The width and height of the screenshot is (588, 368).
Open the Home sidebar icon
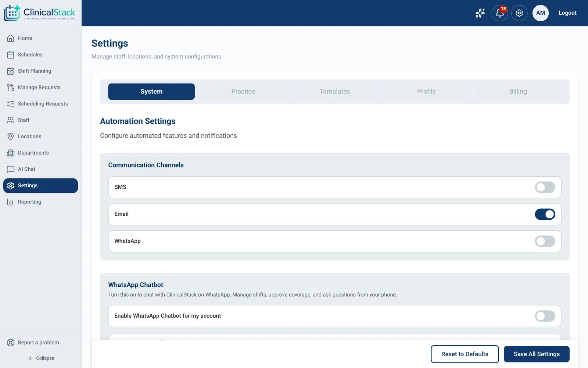(x=11, y=38)
